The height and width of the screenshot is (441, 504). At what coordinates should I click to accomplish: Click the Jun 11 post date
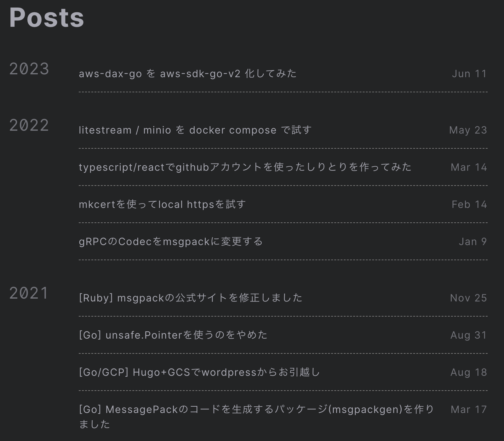point(469,74)
